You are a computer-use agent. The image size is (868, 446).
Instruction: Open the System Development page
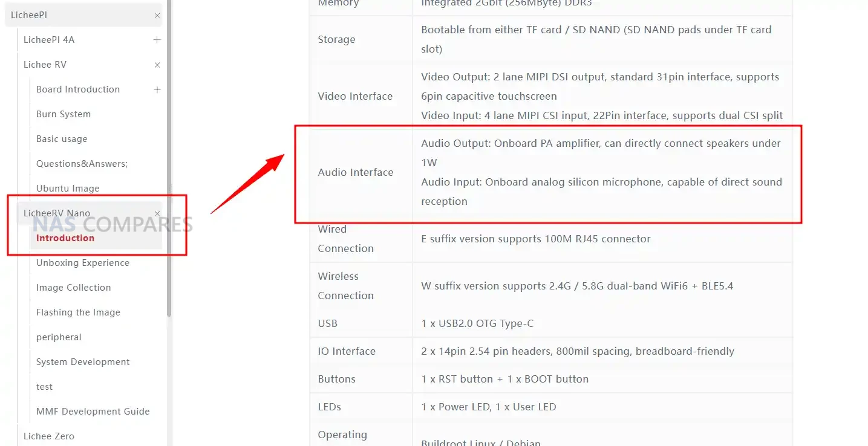(83, 362)
